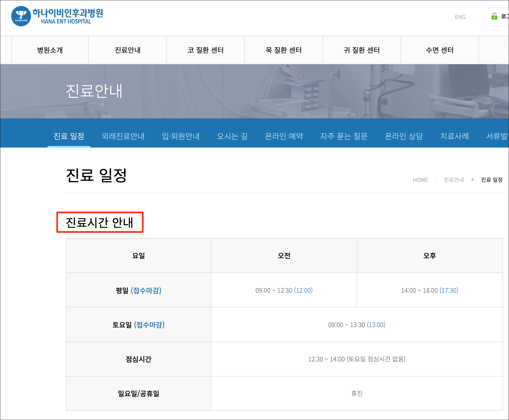The height and width of the screenshot is (420, 509).
Task: Go to the 입·퇴원안내 tab
Action: click(181, 136)
